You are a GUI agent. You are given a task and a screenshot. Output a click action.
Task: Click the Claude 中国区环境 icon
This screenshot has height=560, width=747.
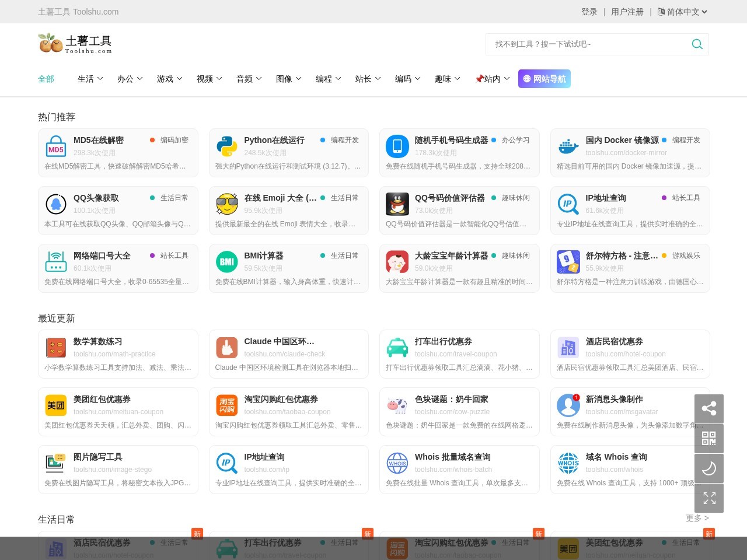[x=227, y=347]
